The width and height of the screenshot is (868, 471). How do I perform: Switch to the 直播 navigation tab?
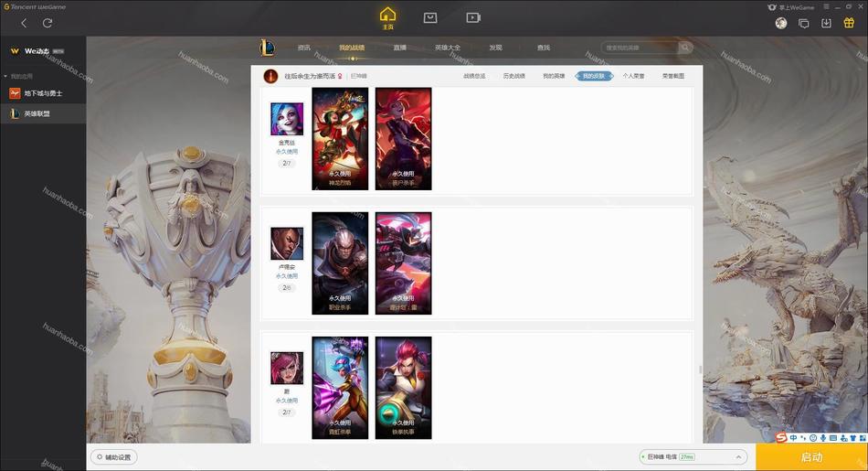pyautogui.click(x=399, y=48)
